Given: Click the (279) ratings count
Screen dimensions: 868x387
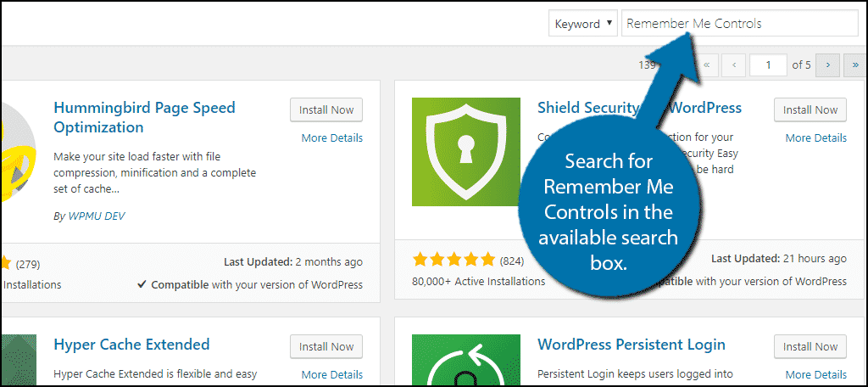Looking at the screenshot, I should pos(28,264).
